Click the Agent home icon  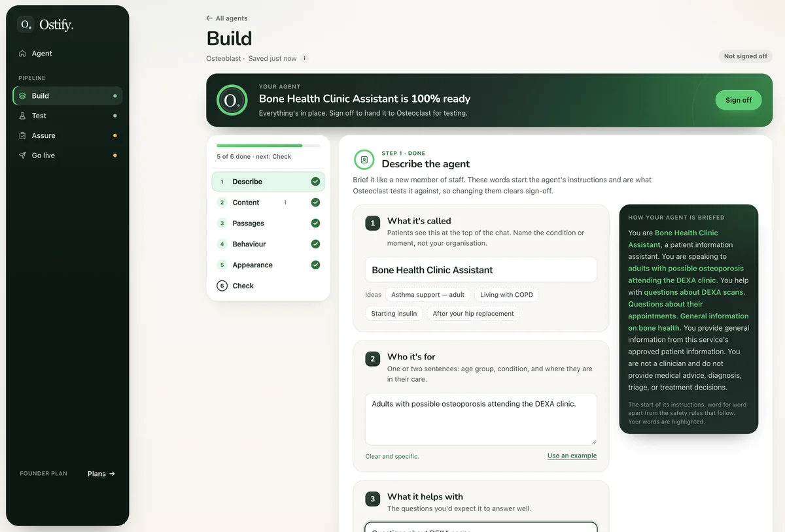click(23, 54)
